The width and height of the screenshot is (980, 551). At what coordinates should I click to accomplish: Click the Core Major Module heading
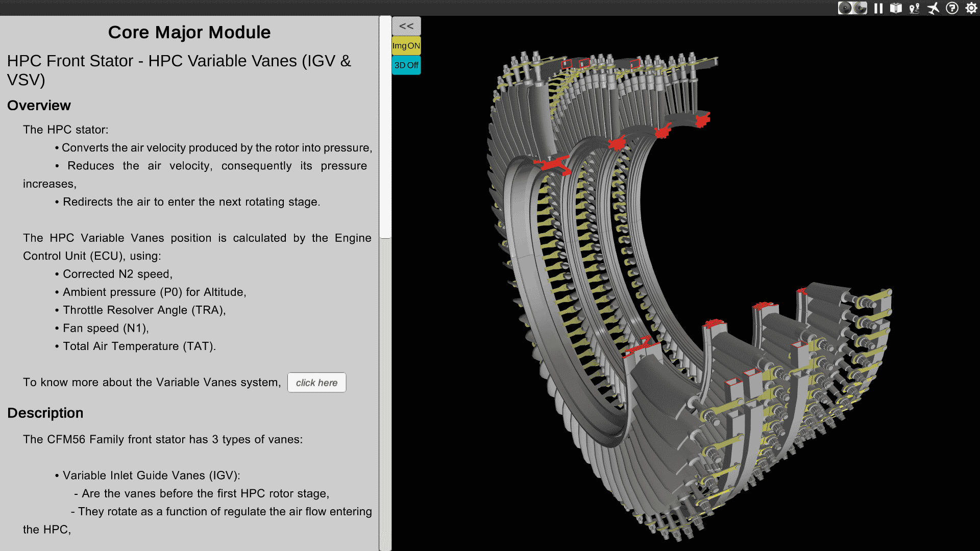(189, 32)
